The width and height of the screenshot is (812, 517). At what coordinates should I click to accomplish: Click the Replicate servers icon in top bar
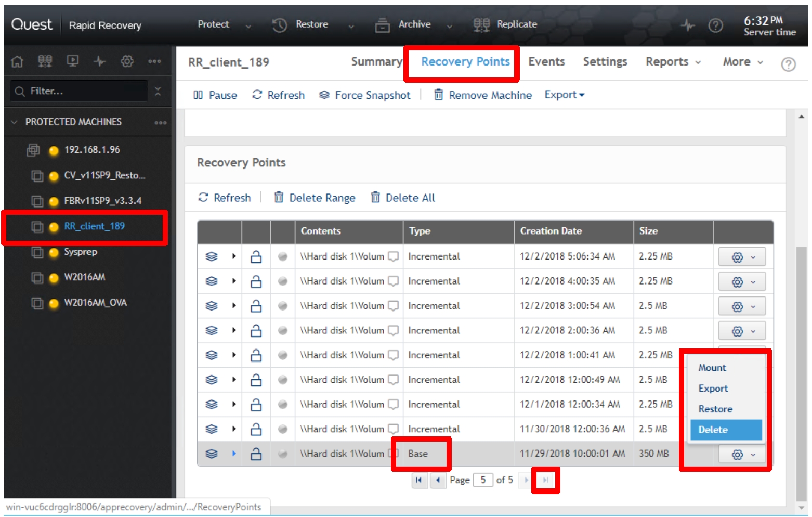click(481, 25)
